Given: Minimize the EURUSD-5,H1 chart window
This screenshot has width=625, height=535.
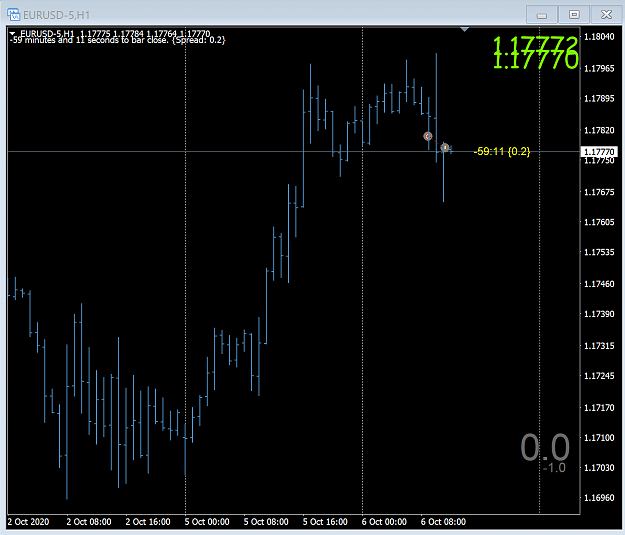Looking at the screenshot, I should 541,15.
